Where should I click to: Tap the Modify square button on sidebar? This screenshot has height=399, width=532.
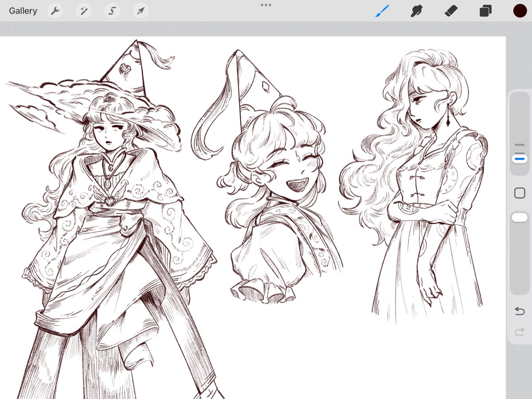(x=520, y=193)
